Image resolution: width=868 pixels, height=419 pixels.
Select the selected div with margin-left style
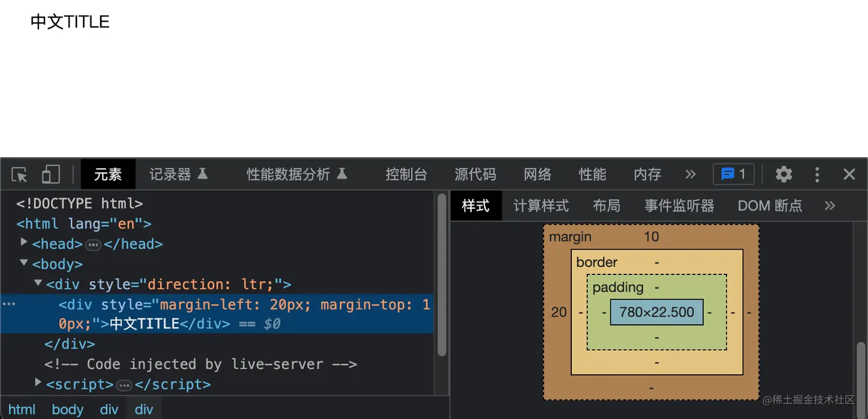pos(217,314)
